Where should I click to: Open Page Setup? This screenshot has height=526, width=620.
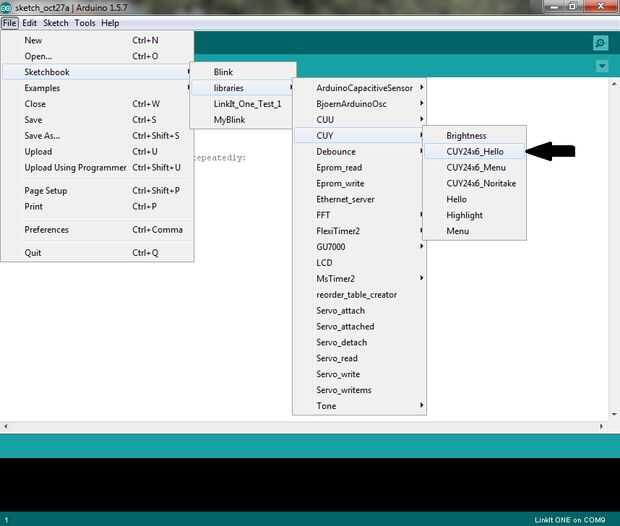[x=97, y=191]
